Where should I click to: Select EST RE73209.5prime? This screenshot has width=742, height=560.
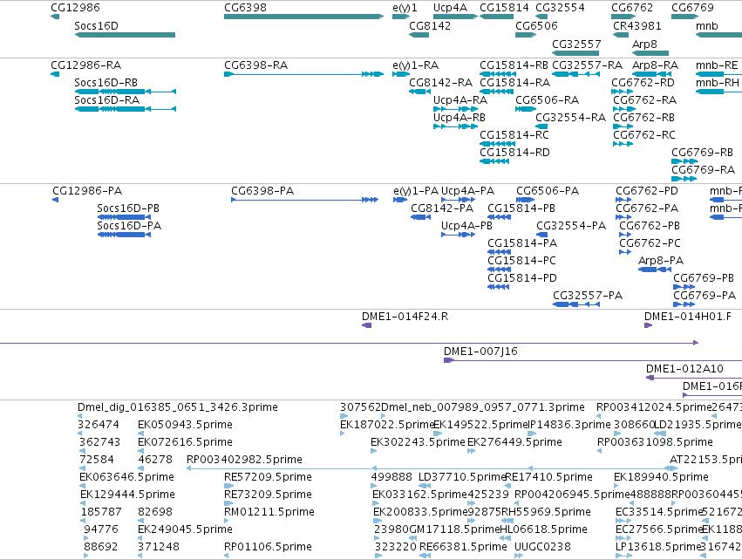point(228,503)
